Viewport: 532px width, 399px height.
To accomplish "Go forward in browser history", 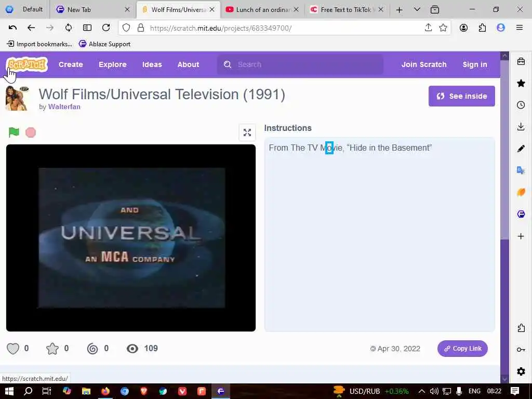I will [50, 28].
